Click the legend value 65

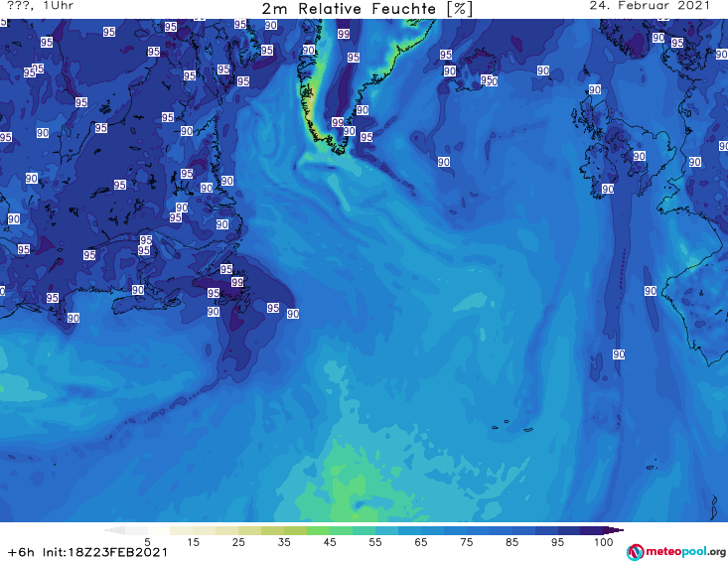click(x=421, y=542)
